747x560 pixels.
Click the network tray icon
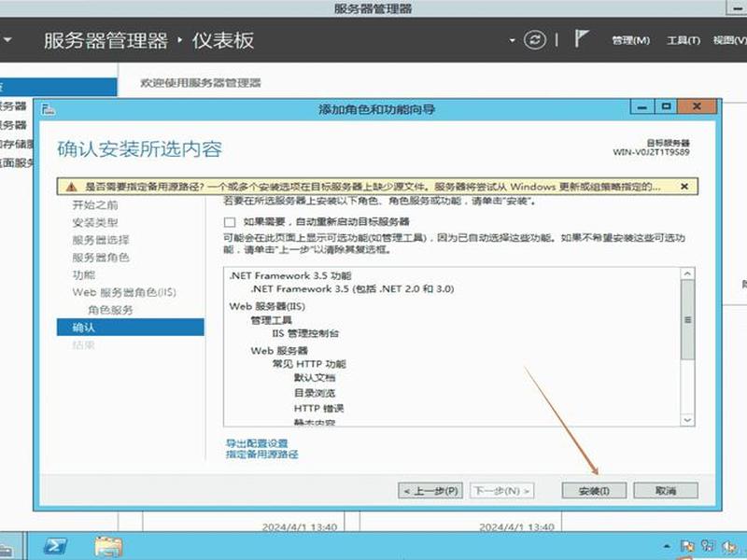coord(708,546)
